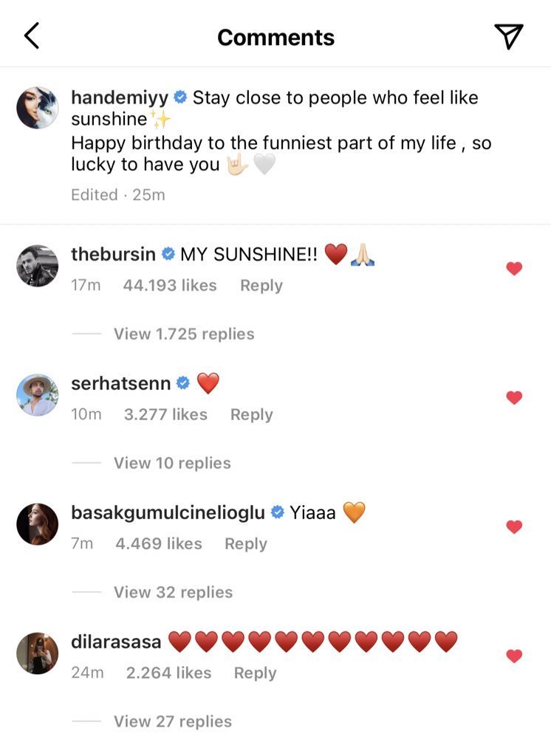Reply to serhatsenn's comment

tap(251, 415)
